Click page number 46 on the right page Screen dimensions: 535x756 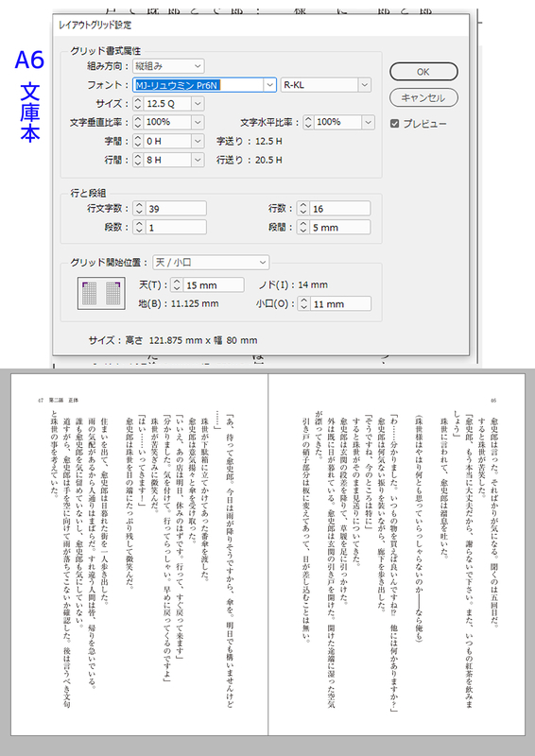493,400
